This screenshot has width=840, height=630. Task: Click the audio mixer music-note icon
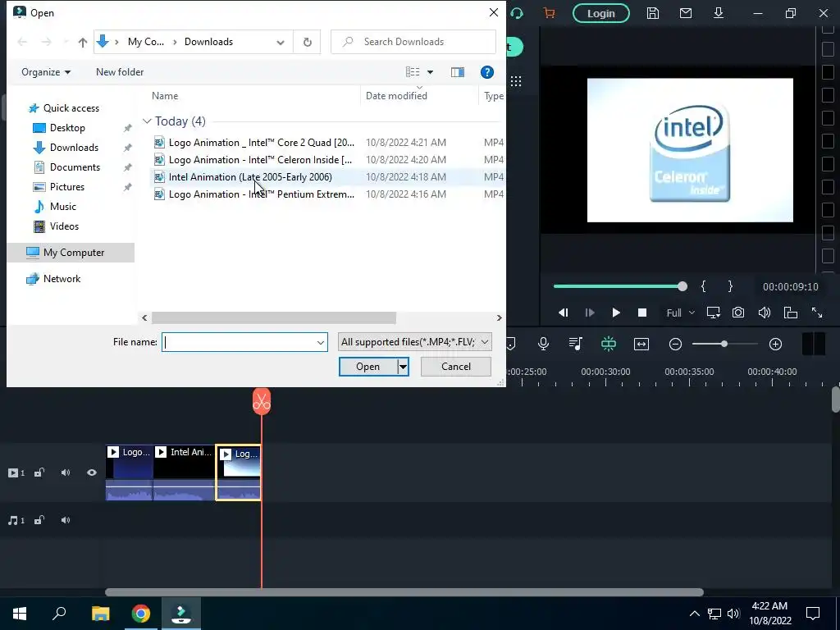[x=576, y=344]
